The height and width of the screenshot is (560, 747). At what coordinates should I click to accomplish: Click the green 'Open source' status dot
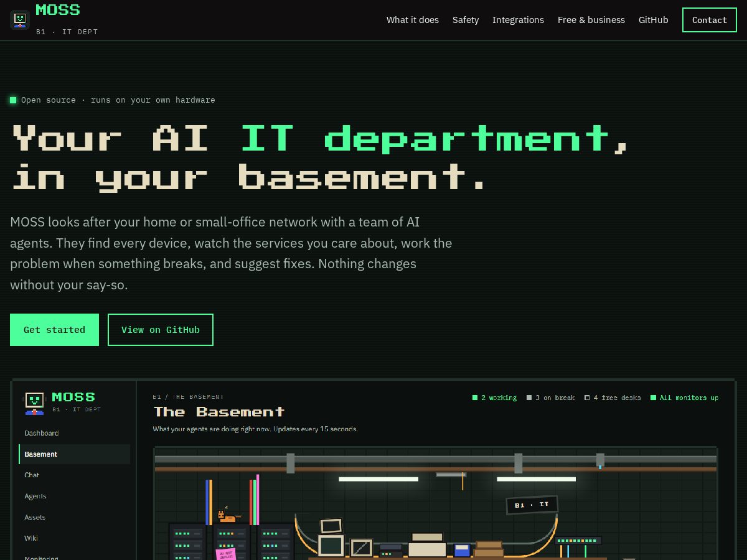(13, 100)
